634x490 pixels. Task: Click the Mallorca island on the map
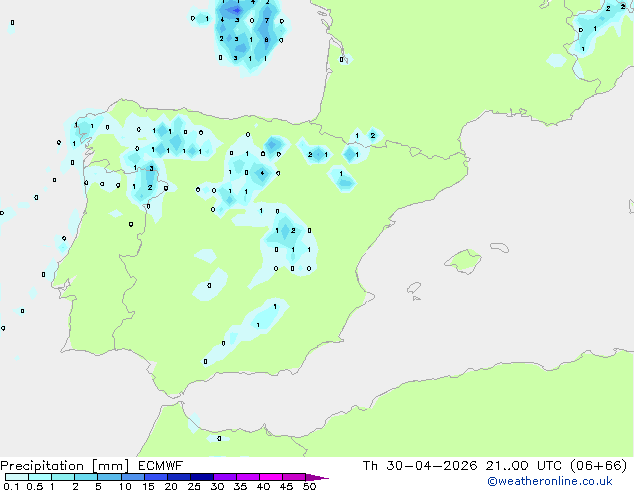[x=464, y=261]
